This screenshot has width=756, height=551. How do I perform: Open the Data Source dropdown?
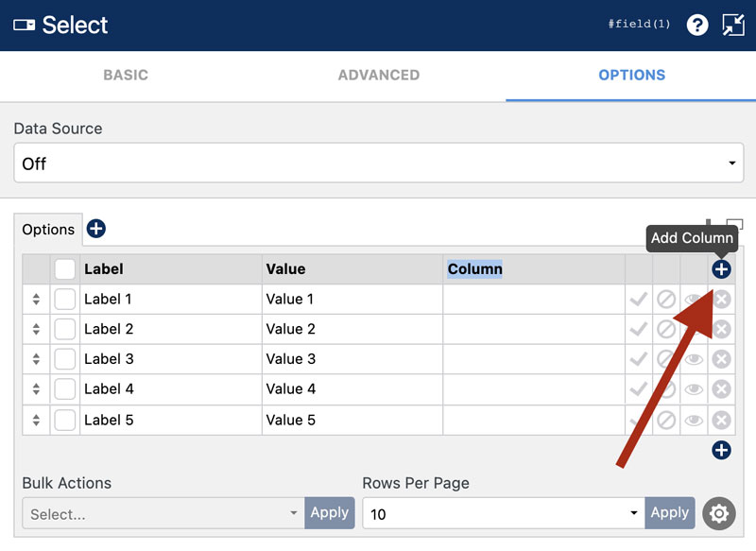[378, 163]
